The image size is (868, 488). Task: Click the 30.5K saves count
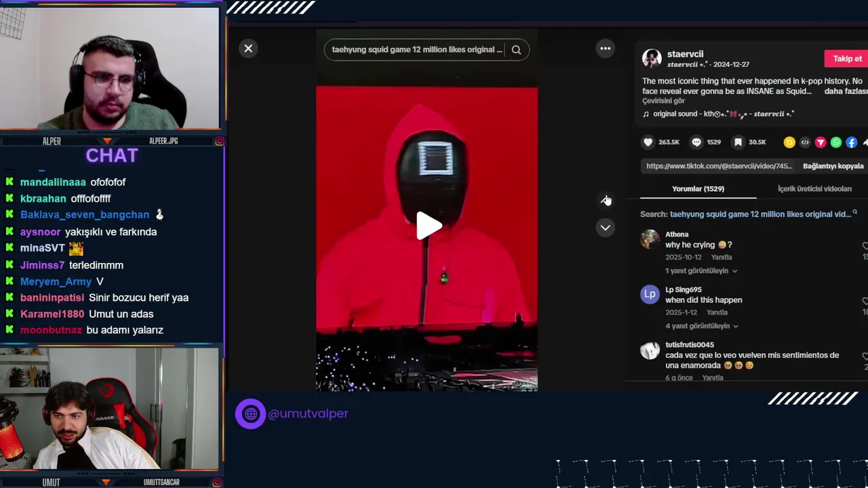click(757, 142)
